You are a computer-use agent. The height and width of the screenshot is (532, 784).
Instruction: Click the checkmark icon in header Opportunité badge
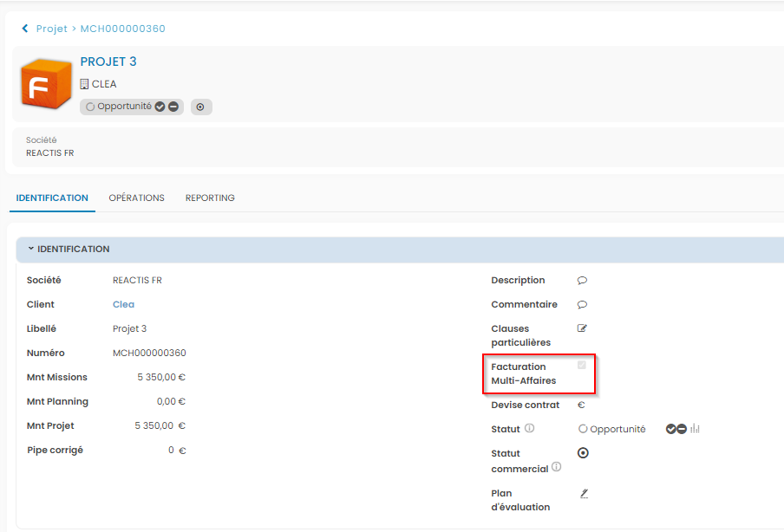tap(160, 107)
